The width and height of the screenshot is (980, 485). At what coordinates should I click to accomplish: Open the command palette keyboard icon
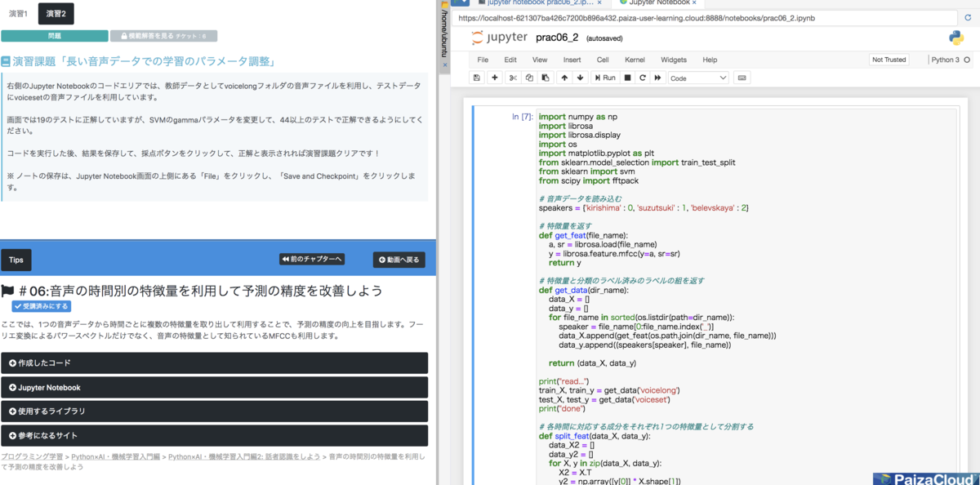[742, 78]
